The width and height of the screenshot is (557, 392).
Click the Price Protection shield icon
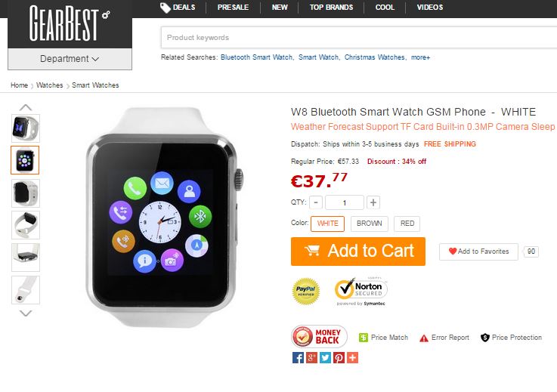pos(485,338)
